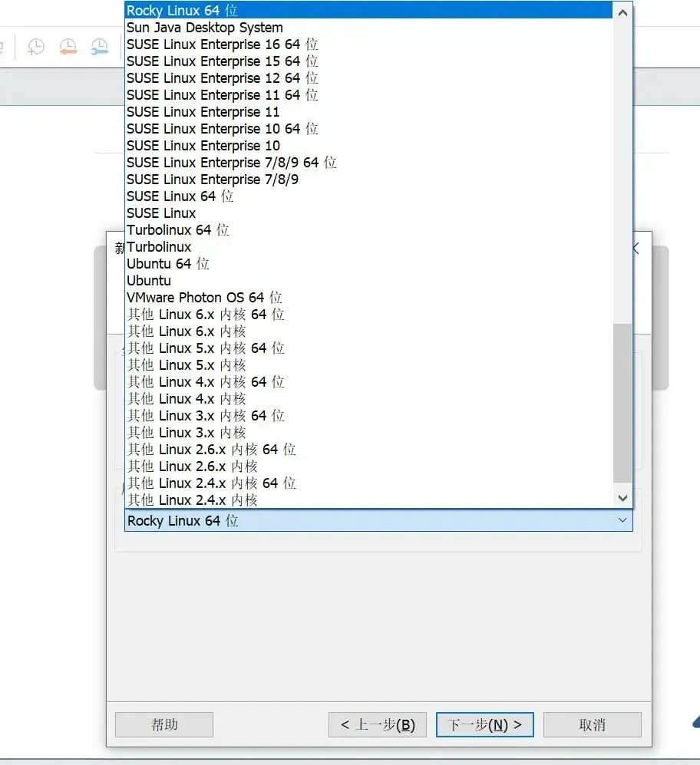Select 其他 Linux 3.x 内核 64 位
Viewport: 700px width, 765px height.
(368, 416)
